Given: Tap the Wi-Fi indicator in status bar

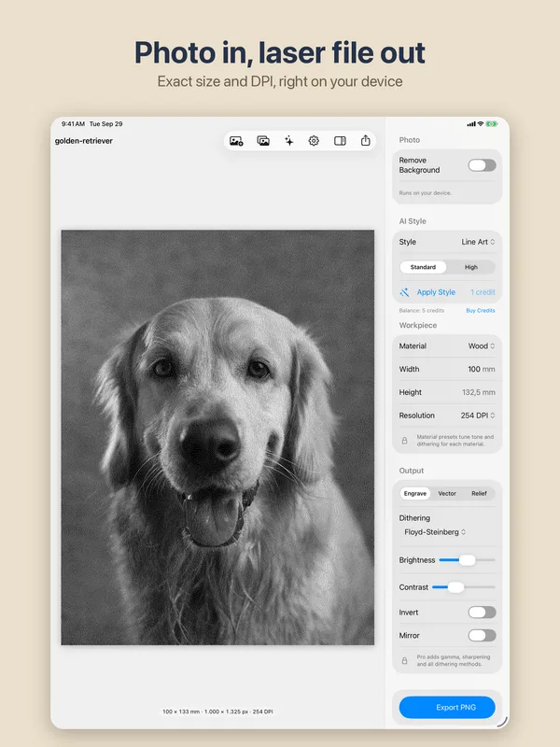Looking at the screenshot, I should [x=481, y=124].
